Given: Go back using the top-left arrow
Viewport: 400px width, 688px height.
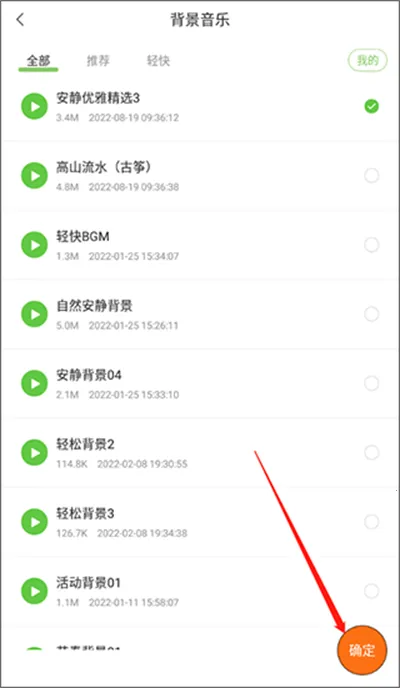Looking at the screenshot, I should (x=20, y=20).
